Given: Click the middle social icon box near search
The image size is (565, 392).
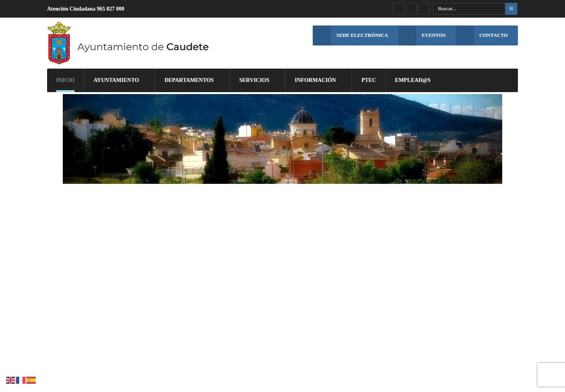Looking at the screenshot, I should click(x=411, y=9).
